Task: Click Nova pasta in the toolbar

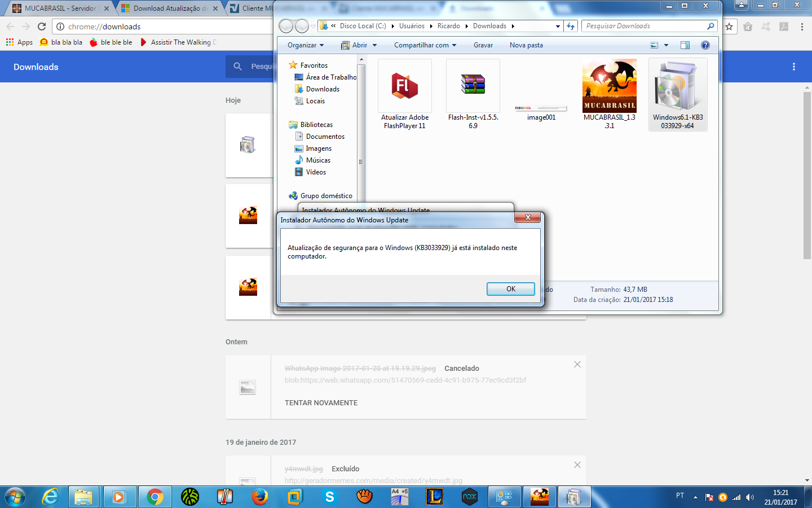Action: (x=526, y=45)
